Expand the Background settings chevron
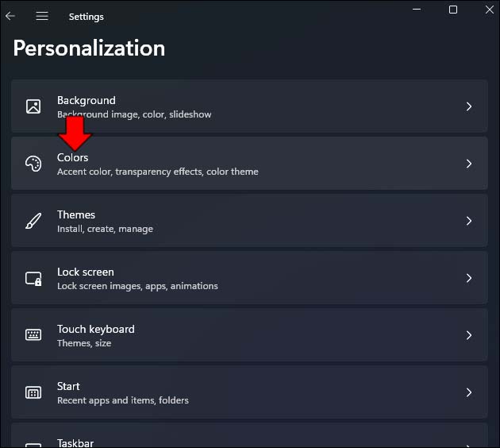Screen dimensions: 500x448 (x=469, y=106)
